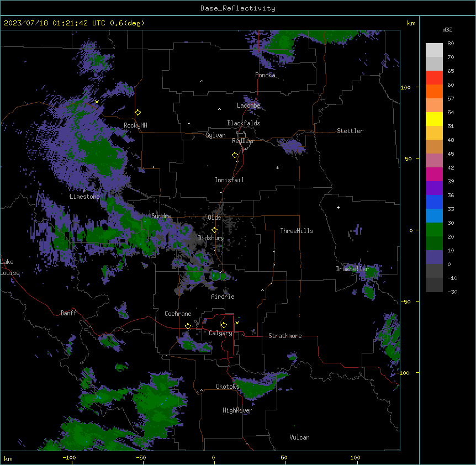Click the yellow V marker north of Limestone
This screenshot has height=465, width=476.
tap(97, 102)
